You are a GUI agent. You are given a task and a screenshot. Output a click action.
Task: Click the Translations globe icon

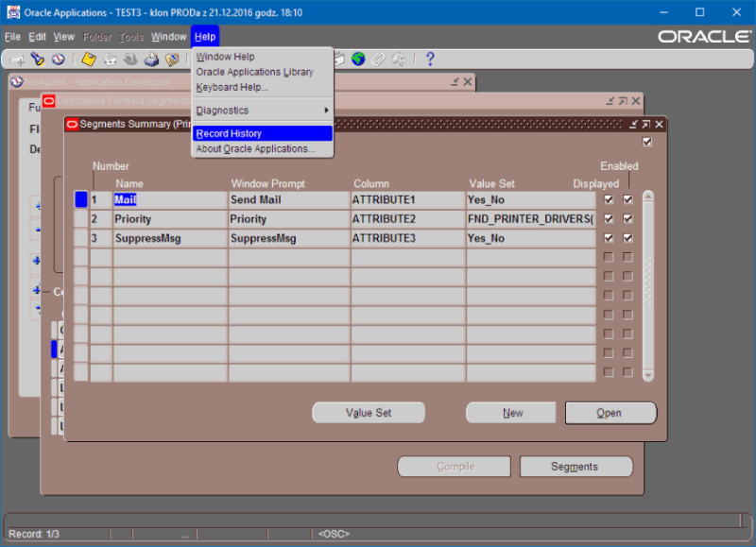(358, 59)
